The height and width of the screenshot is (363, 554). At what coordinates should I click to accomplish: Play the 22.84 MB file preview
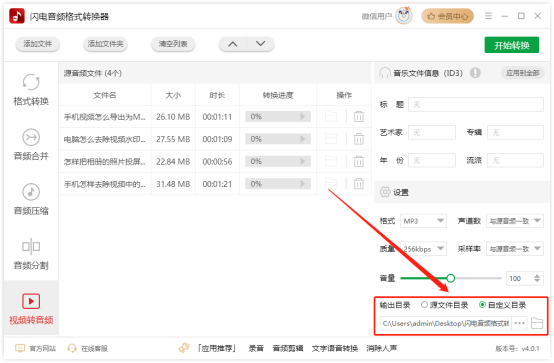303,161
